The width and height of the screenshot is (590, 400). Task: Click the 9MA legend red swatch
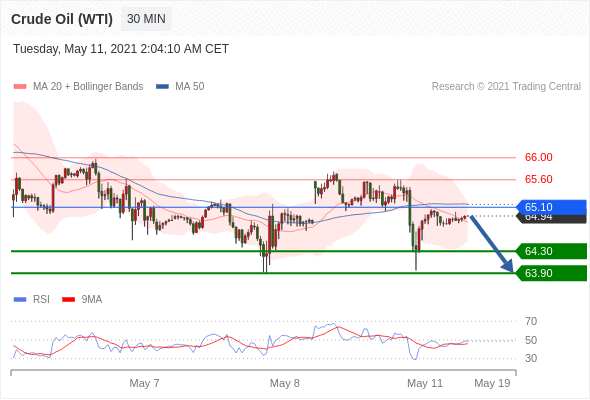[x=68, y=300]
